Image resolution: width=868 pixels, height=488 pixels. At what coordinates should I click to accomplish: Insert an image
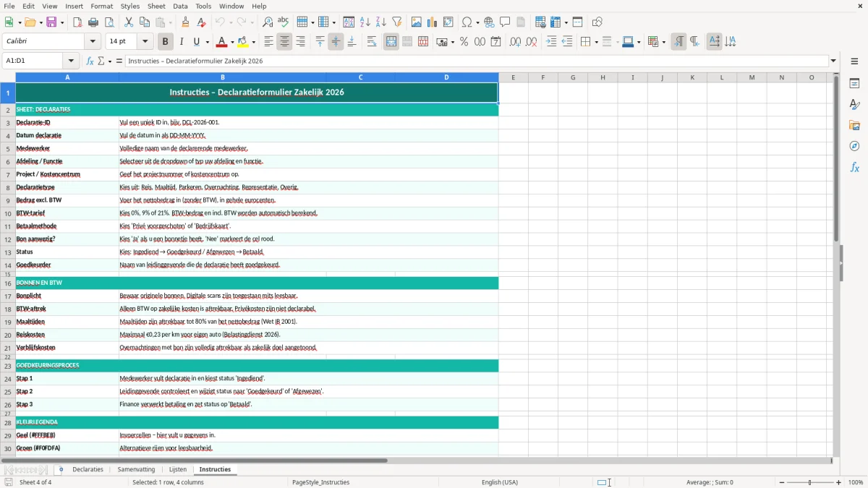417,22
